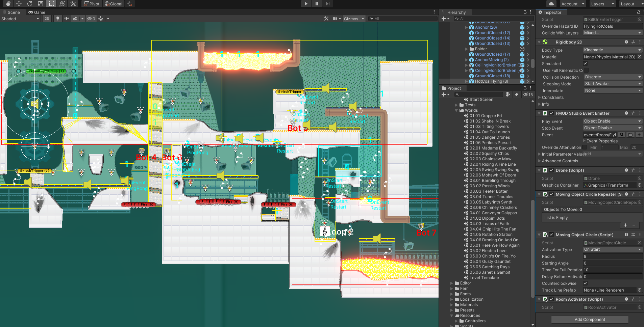Screen dimensions: 644x327
Task: Open the Layers dropdown
Action: [x=602, y=4]
